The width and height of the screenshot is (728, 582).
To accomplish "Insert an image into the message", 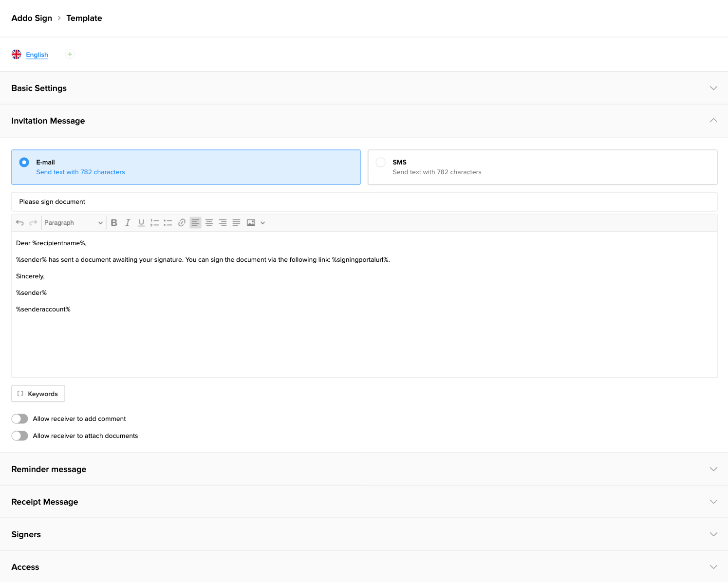I will coord(250,222).
